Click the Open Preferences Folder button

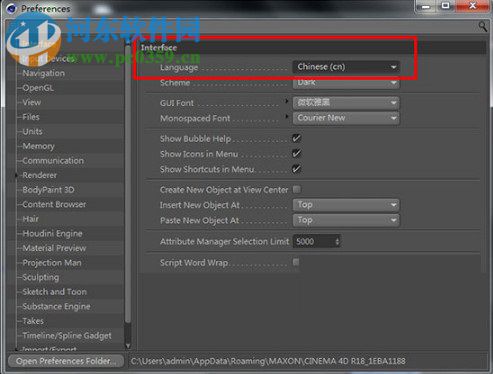coord(66,361)
